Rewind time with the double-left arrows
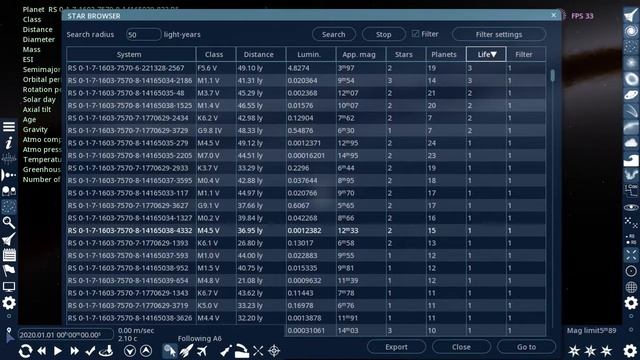 42,351
